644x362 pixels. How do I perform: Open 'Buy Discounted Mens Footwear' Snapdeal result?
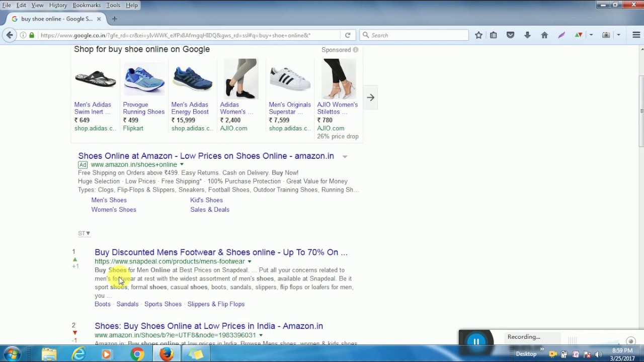(221, 252)
